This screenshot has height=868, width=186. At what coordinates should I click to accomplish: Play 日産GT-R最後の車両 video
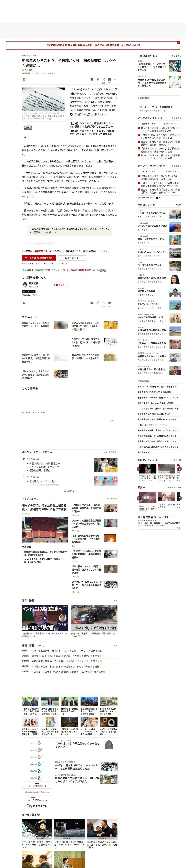94,618
